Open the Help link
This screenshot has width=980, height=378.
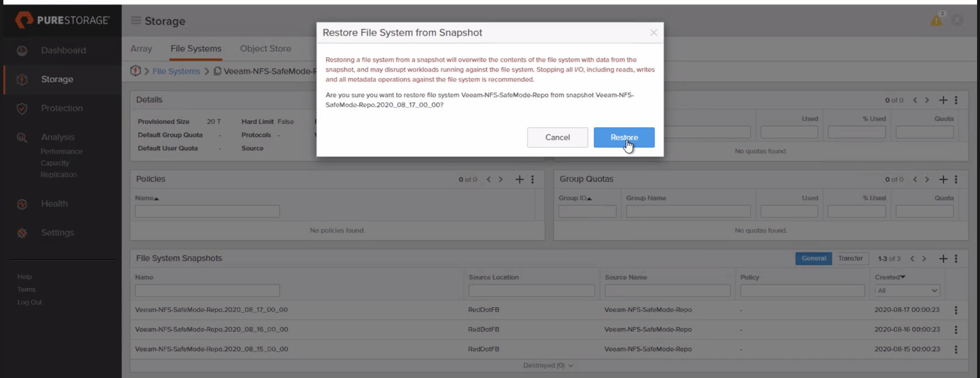[24, 277]
